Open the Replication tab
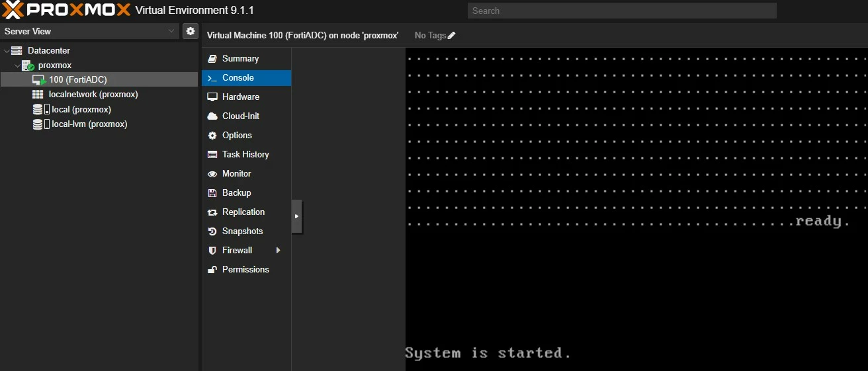This screenshot has width=868, height=371. [246, 212]
